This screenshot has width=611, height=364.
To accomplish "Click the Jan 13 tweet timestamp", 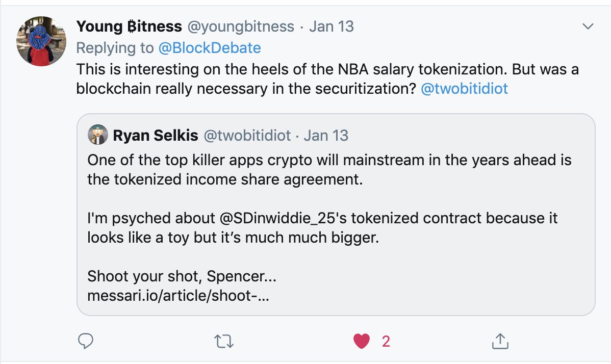I will pyautogui.click(x=331, y=27).
